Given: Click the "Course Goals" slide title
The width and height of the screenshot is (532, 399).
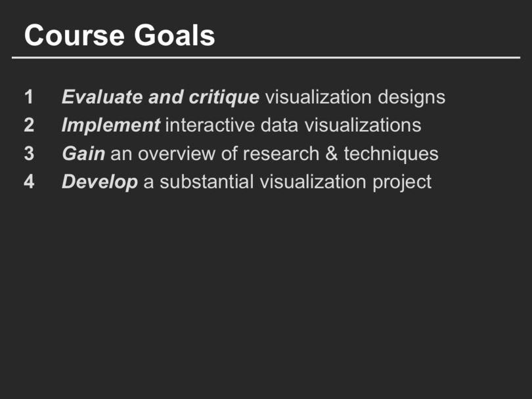Looking at the screenshot, I should 120,35.
